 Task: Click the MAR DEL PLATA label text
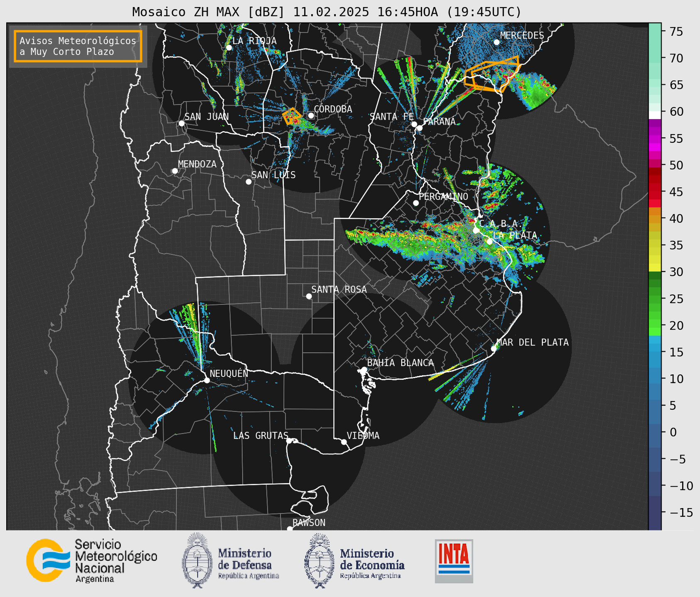[x=532, y=343]
